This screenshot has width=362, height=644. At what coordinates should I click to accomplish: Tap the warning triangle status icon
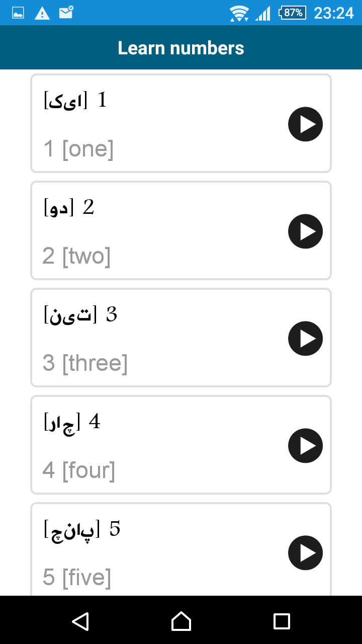(42, 13)
